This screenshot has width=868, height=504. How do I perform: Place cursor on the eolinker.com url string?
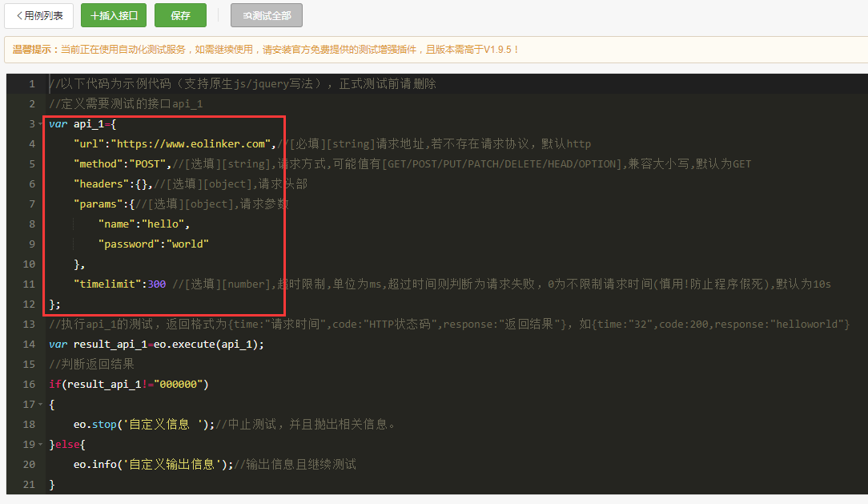191,144
